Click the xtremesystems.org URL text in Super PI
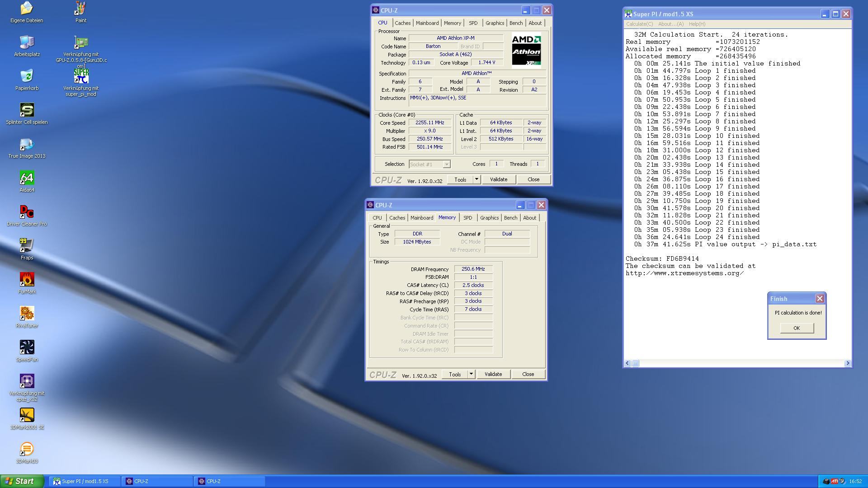The width and height of the screenshot is (868, 488). [684, 273]
